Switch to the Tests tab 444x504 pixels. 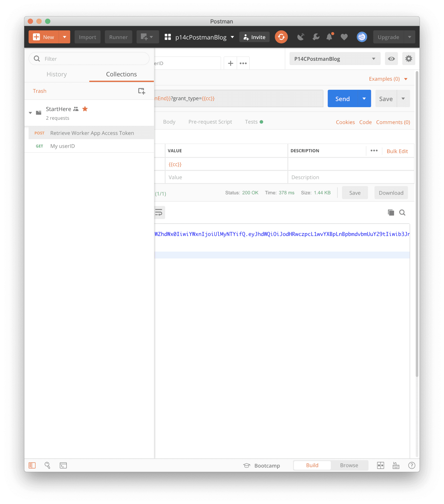254,122
